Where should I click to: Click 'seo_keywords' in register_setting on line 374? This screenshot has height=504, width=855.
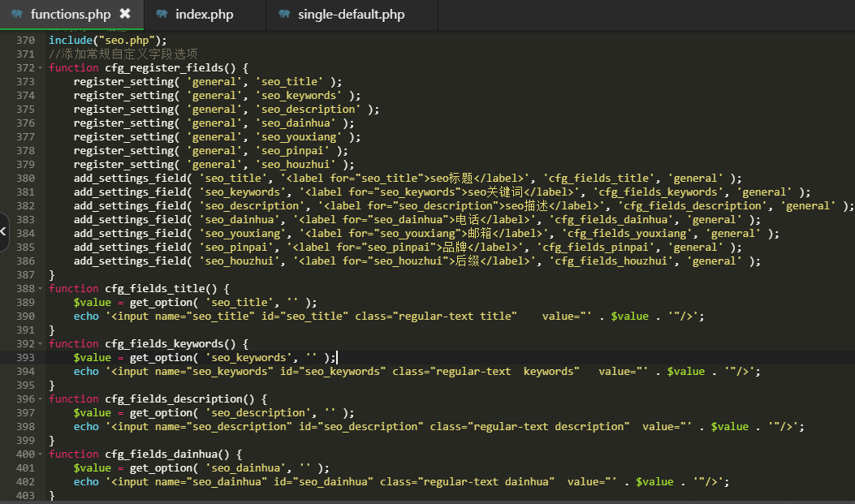[x=299, y=95]
